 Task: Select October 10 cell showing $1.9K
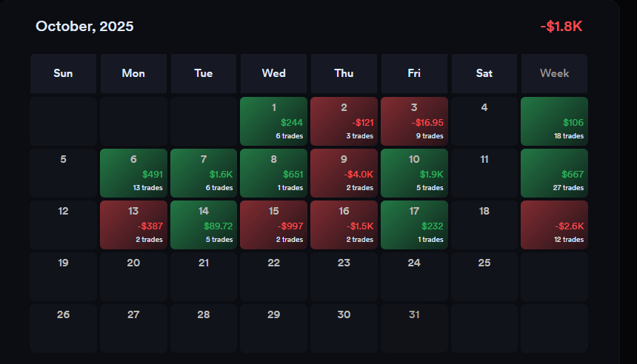(414, 173)
